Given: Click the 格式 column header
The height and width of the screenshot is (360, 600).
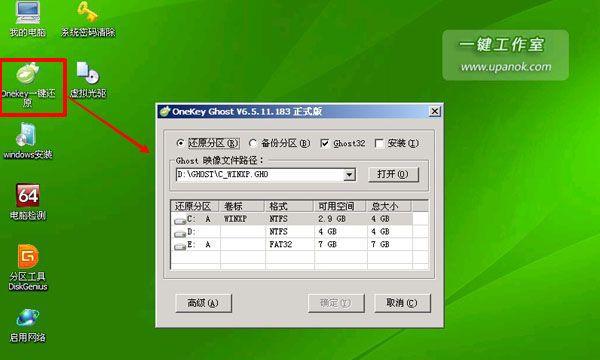Looking at the screenshot, I should pos(289,206).
